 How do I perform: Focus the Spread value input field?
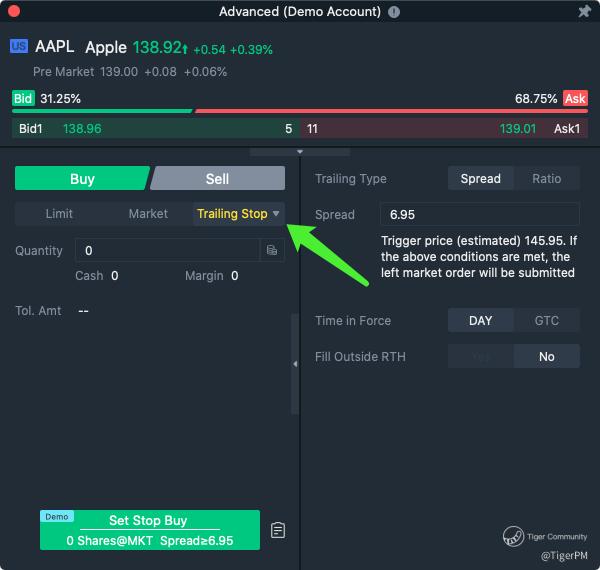pyautogui.click(x=480, y=214)
